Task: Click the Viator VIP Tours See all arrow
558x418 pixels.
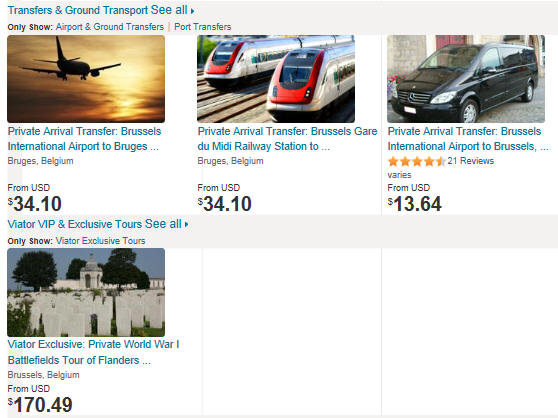Action: click(186, 224)
